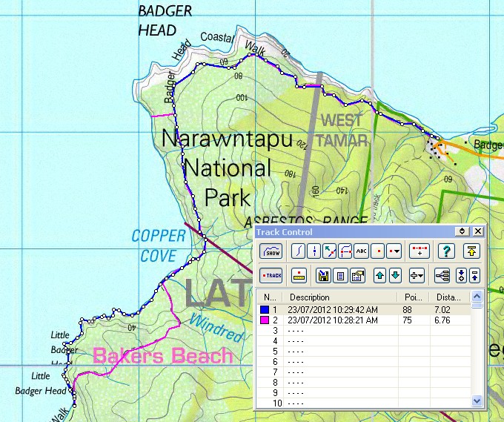This screenshot has height=422, width=504.
Task: Open the plus add track dropdown
Action: [417, 275]
